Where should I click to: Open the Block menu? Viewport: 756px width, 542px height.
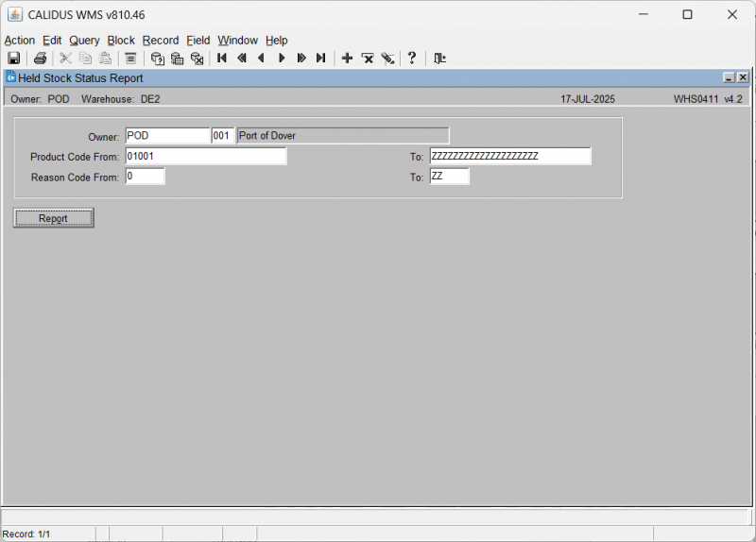click(121, 41)
